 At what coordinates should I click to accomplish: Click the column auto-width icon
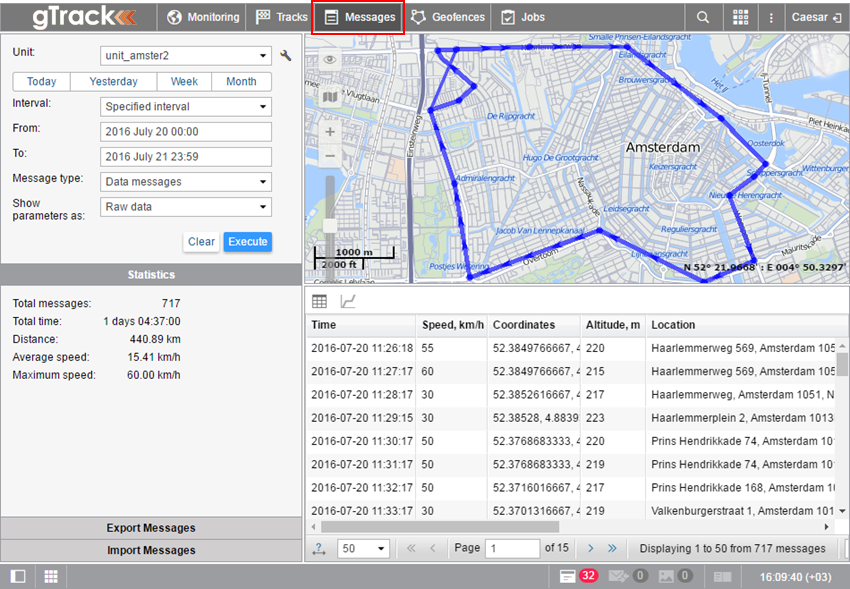click(x=319, y=548)
